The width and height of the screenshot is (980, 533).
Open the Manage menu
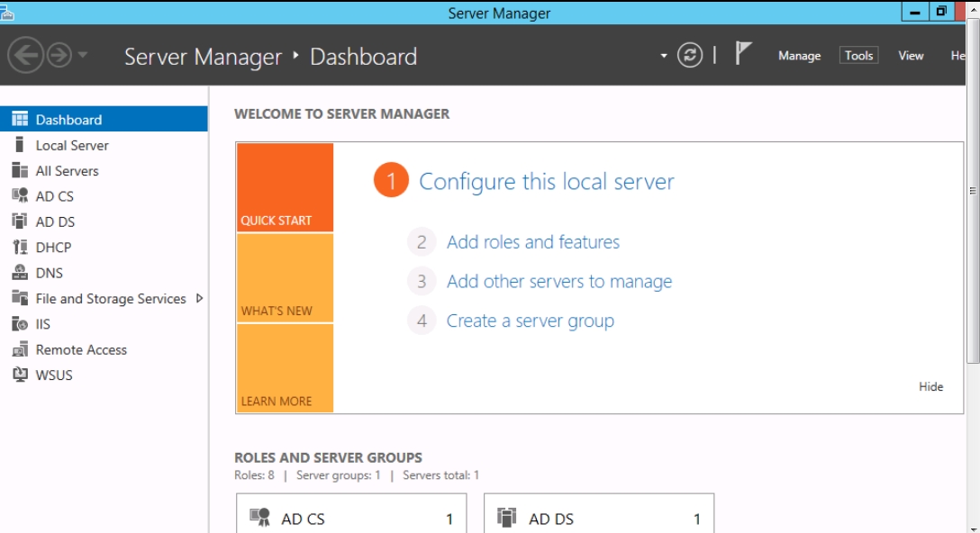[799, 56]
